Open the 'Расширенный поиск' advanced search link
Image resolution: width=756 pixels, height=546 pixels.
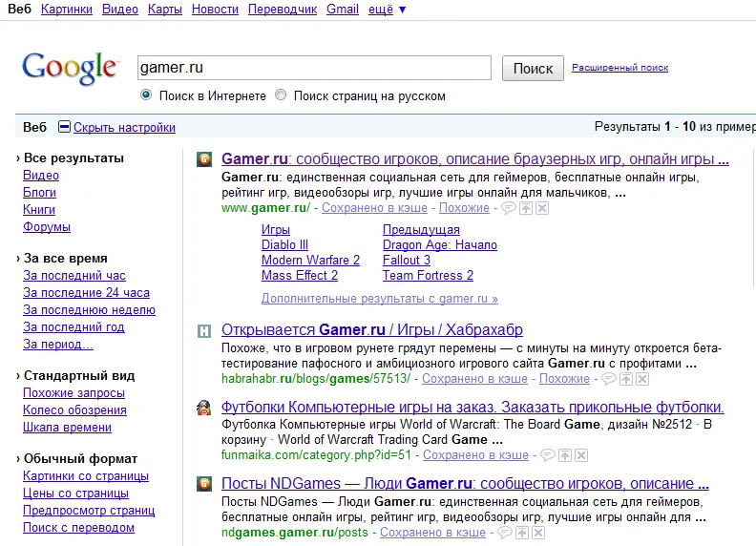[619, 68]
